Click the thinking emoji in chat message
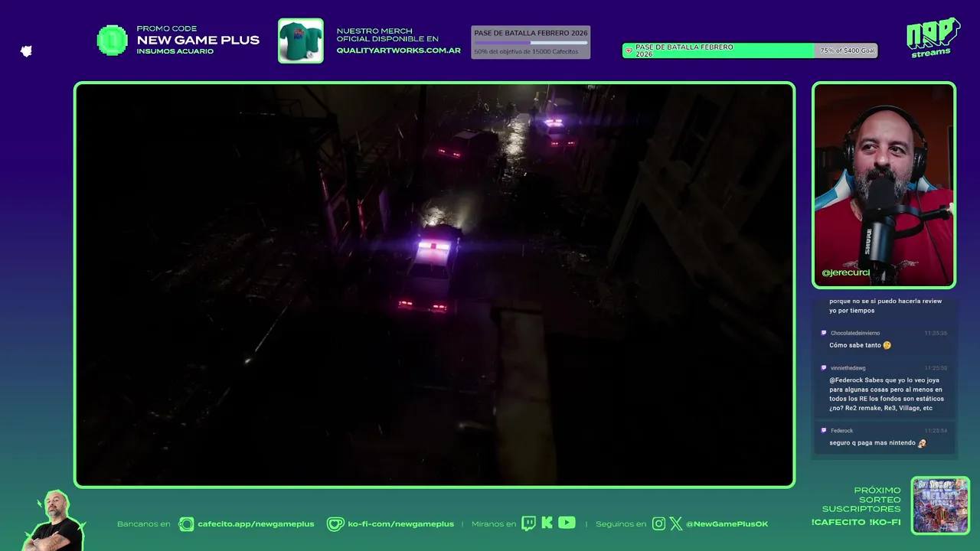 coord(887,345)
